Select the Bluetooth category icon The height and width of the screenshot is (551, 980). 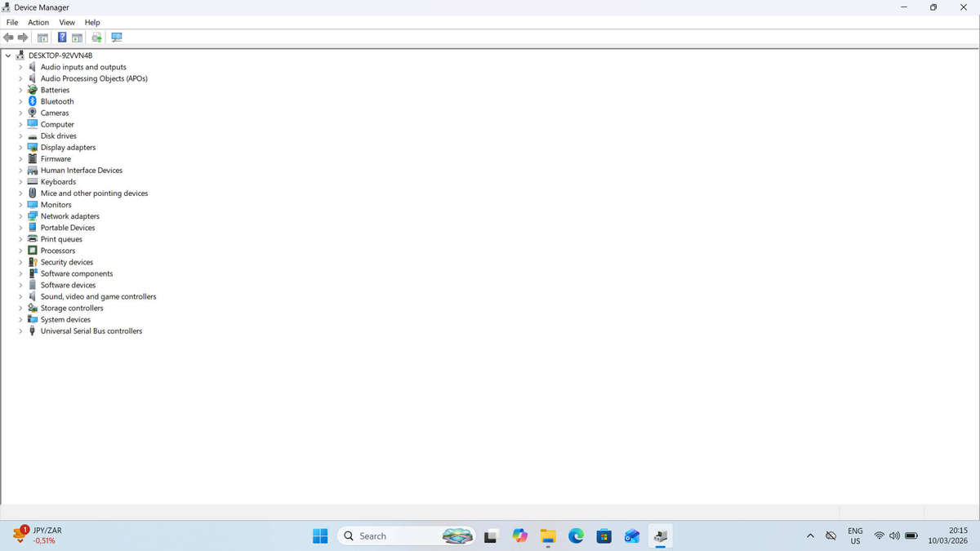click(33, 101)
